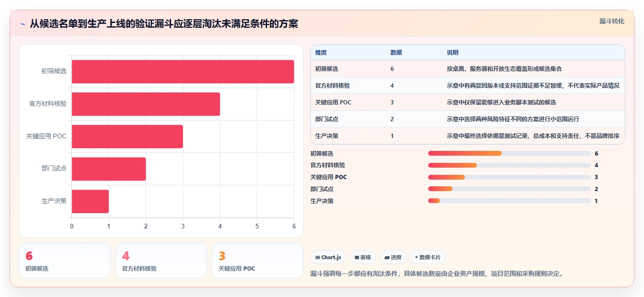Open the 数据卡片 tag
This screenshot has width=644, height=297.
pyautogui.click(x=428, y=257)
